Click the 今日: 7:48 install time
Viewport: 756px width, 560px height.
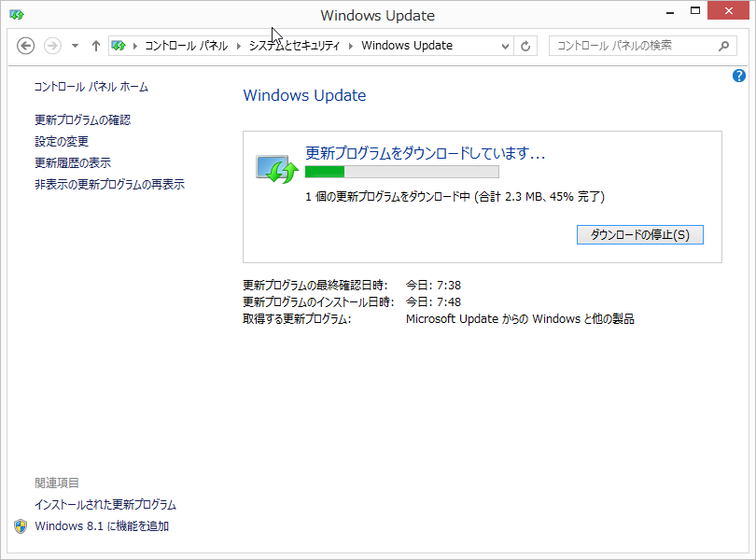pos(433,302)
